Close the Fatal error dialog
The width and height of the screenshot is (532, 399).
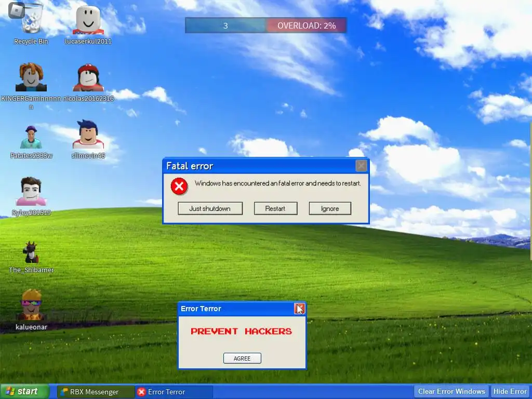pos(361,166)
